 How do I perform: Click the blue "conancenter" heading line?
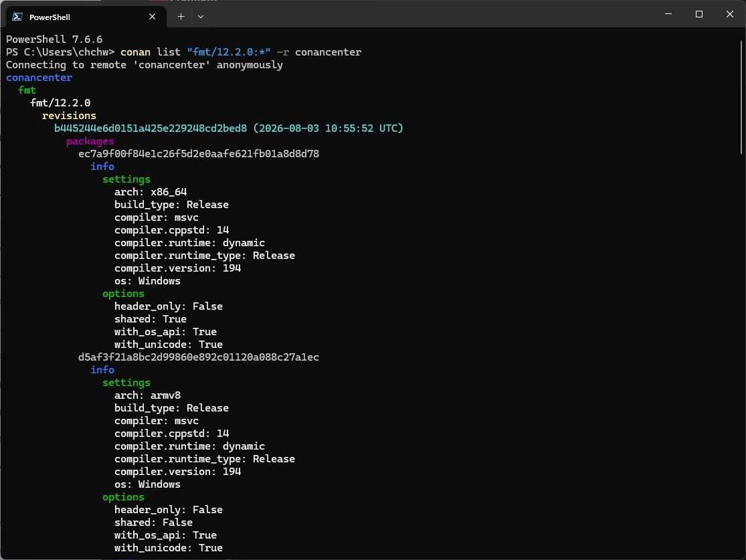(39, 78)
